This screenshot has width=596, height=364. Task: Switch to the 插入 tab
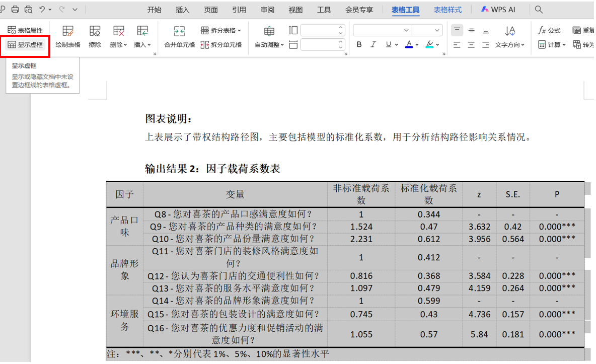click(182, 10)
